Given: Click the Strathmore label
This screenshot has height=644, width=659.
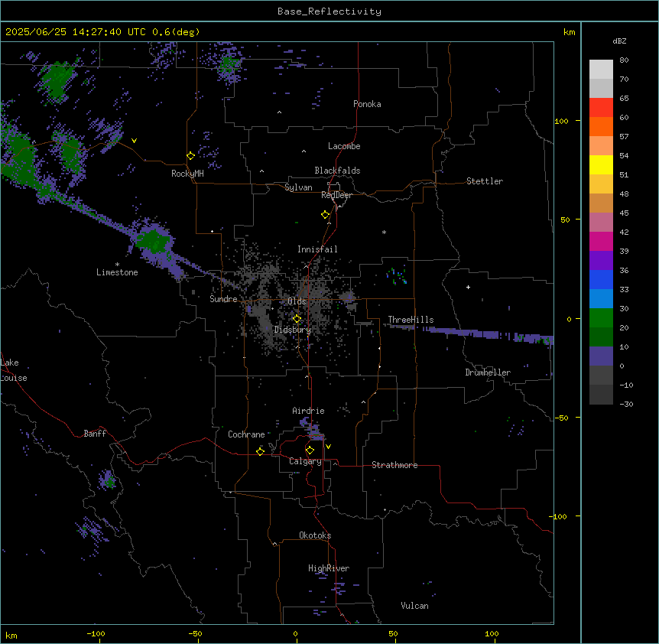Looking at the screenshot, I should click(394, 465).
